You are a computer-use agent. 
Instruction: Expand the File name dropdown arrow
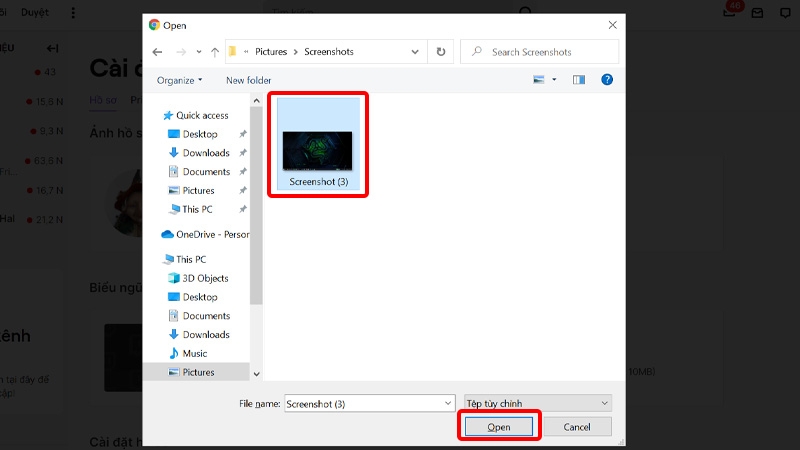tap(448, 404)
